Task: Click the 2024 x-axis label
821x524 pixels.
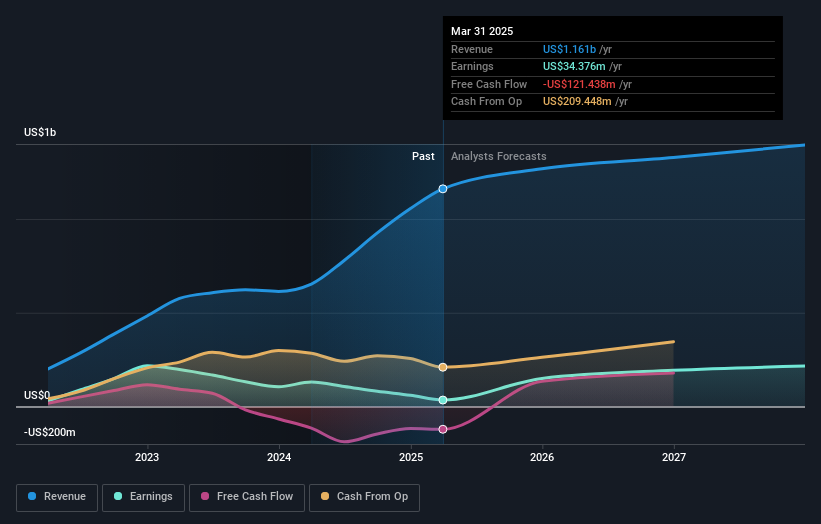Action: [x=279, y=458]
